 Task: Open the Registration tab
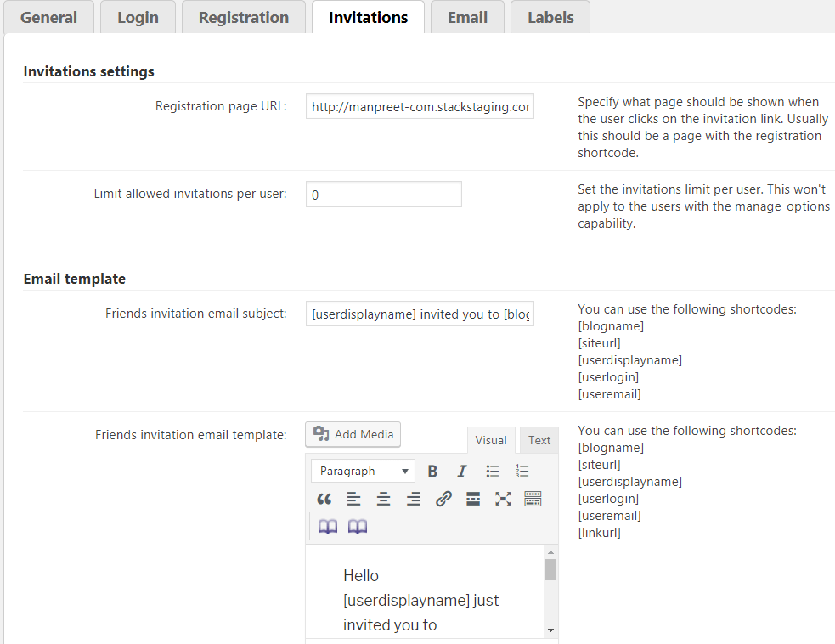pyautogui.click(x=244, y=17)
